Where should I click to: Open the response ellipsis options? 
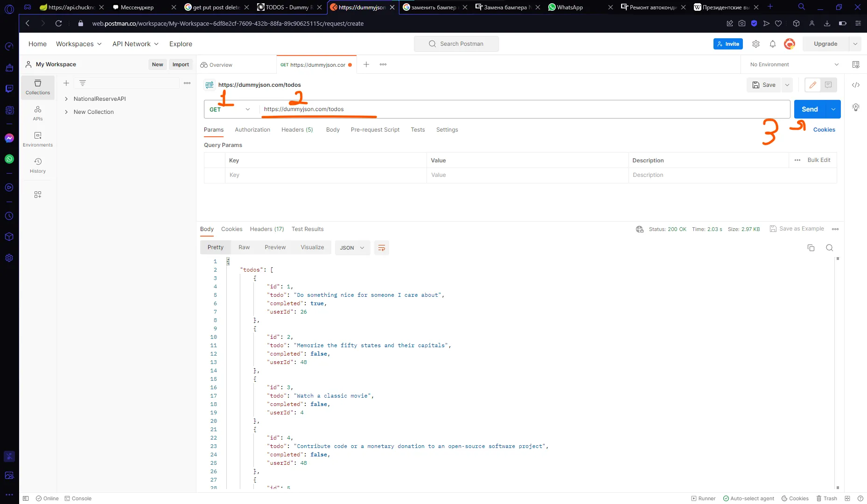pos(835,229)
